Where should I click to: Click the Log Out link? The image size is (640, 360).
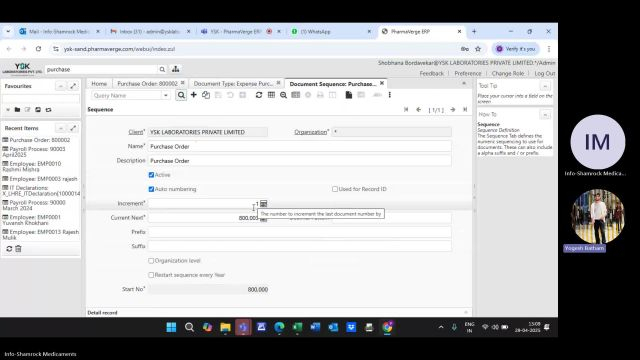pos(545,73)
